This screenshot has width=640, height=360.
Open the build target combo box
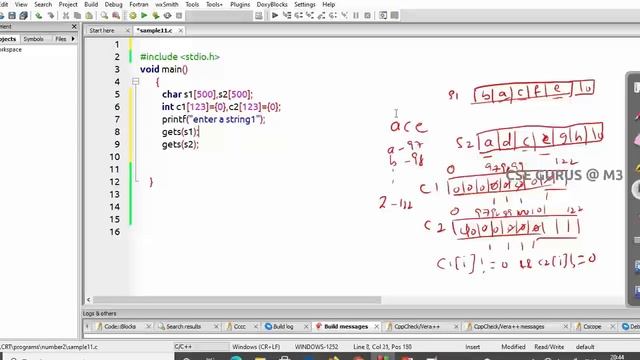coord(219,16)
